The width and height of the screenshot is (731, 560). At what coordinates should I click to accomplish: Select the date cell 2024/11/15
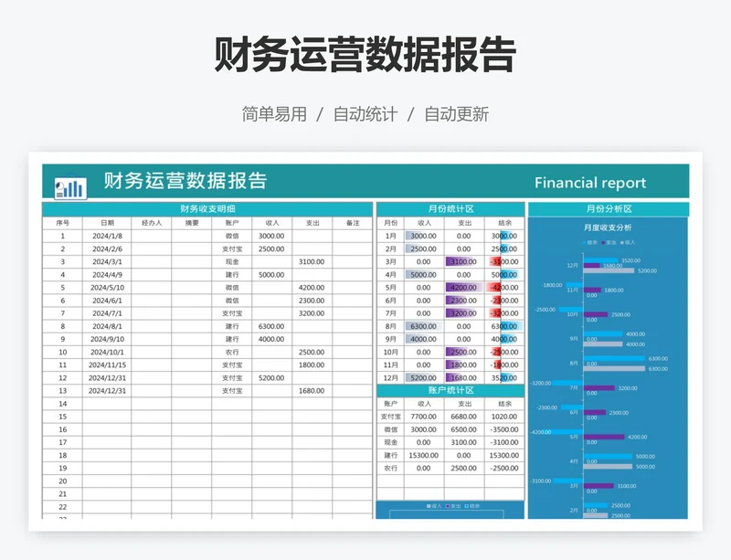click(x=107, y=365)
